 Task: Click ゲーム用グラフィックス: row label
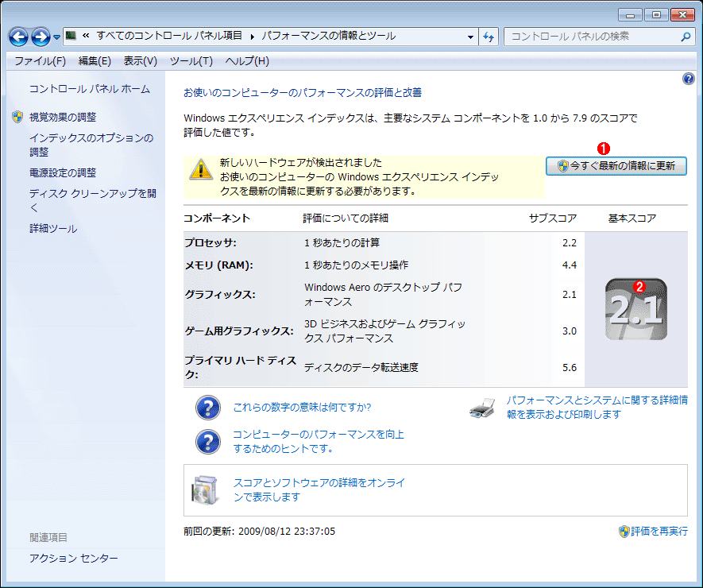[239, 331]
